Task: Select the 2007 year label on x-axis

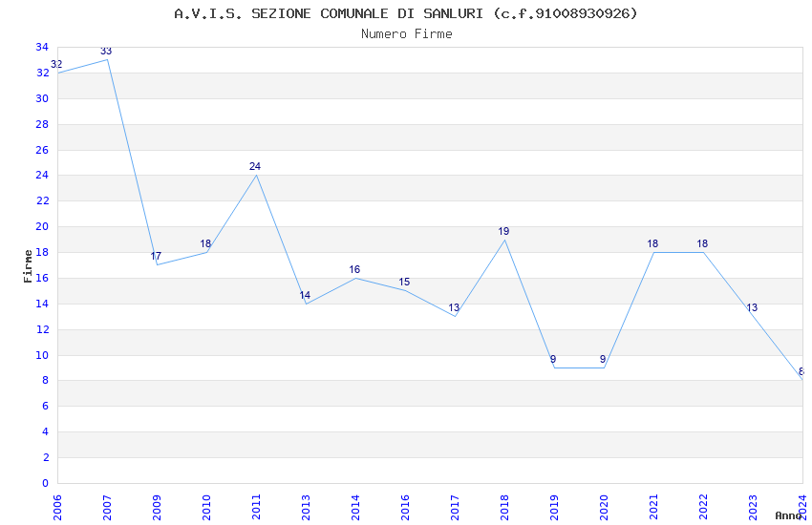Action: click(107, 508)
